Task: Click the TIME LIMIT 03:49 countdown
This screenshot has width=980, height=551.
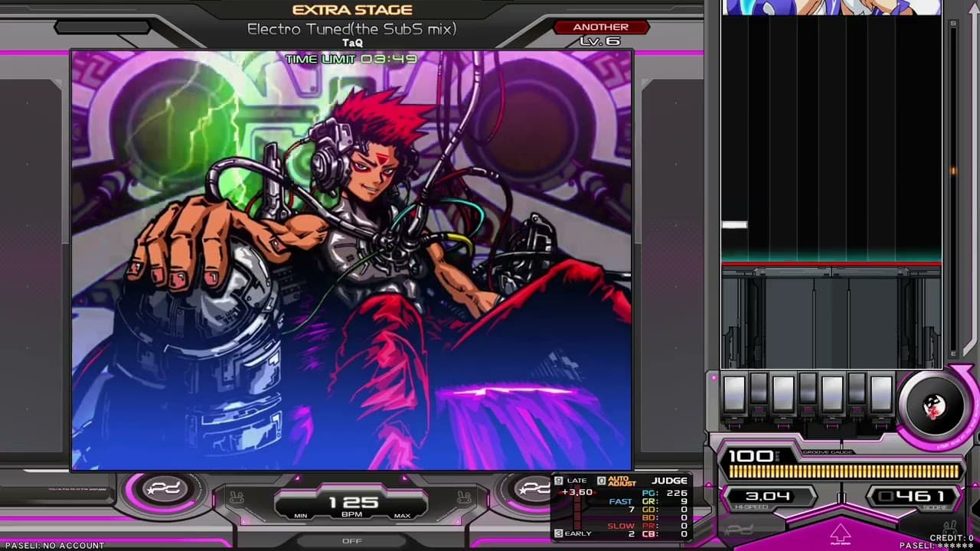Action: 351,59
